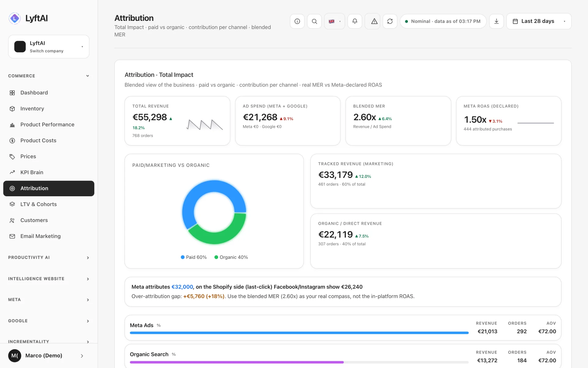Click the paid vs organic donut chart
588x368 pixels.
pyautogui.click(x=214, y=212)
